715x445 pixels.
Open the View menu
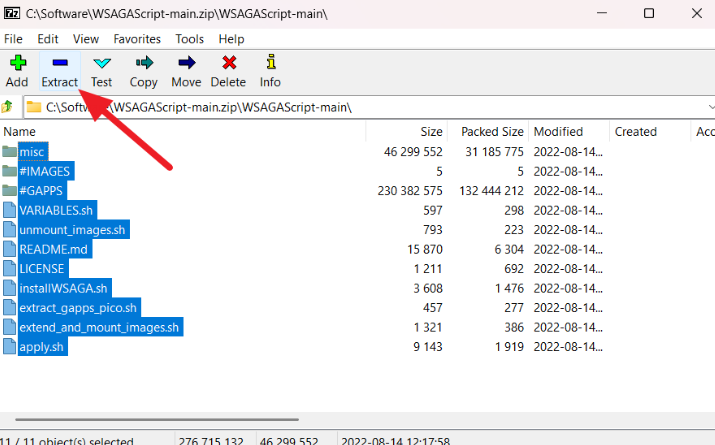pos(86,39)
